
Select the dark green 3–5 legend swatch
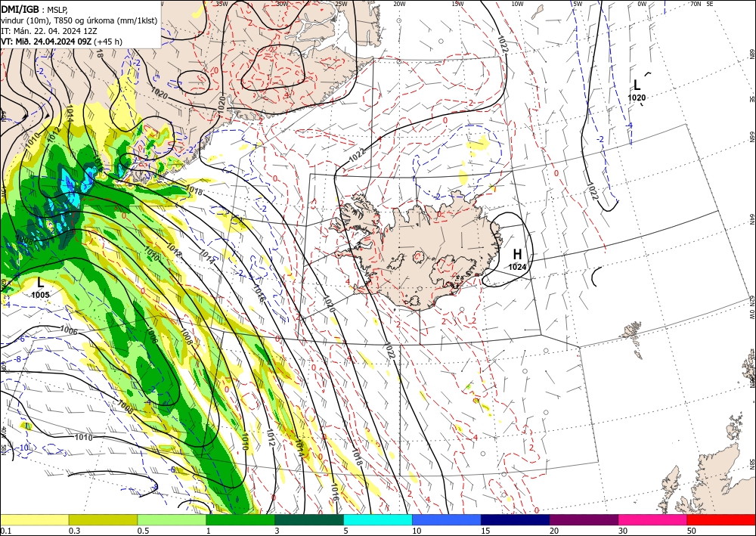click(309, 519)
